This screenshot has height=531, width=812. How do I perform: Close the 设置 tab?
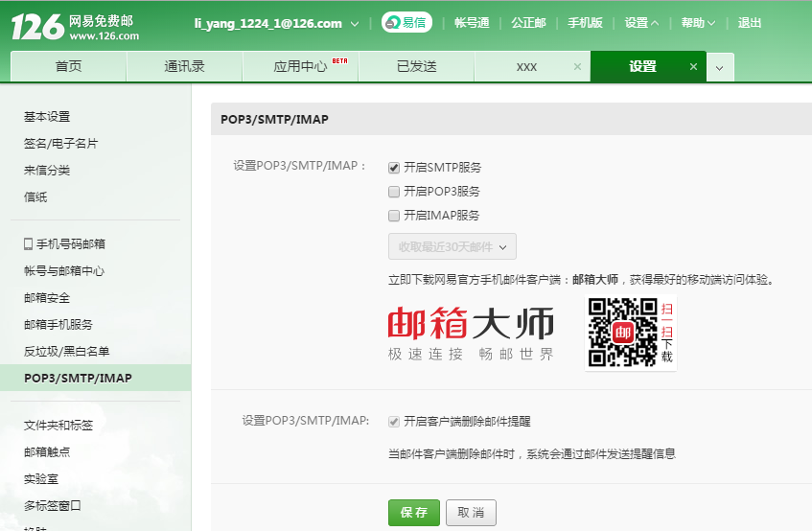(694, 67)
